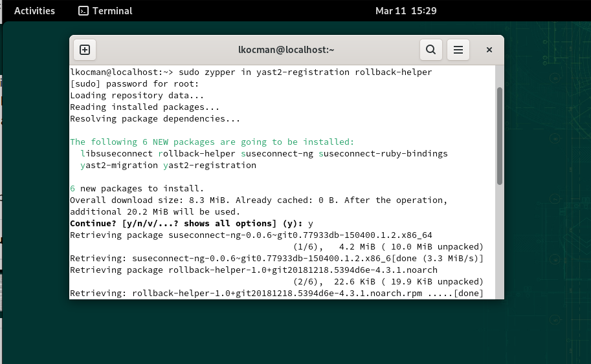Click the yast2-migration package name
The image size is (591, 364).
point(119,166)
